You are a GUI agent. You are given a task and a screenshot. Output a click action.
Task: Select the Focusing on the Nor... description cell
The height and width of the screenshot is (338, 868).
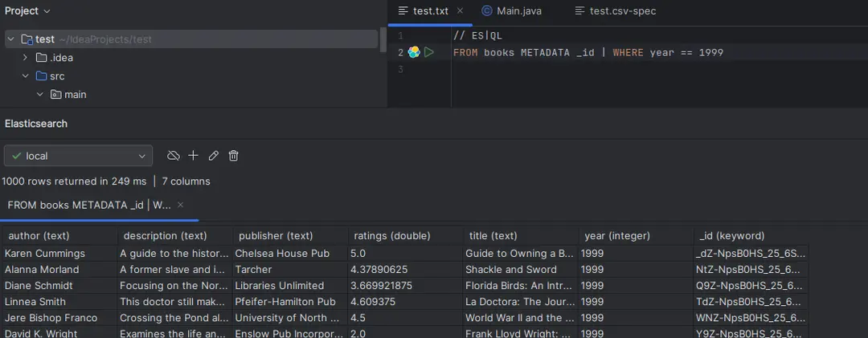point(175,286)
